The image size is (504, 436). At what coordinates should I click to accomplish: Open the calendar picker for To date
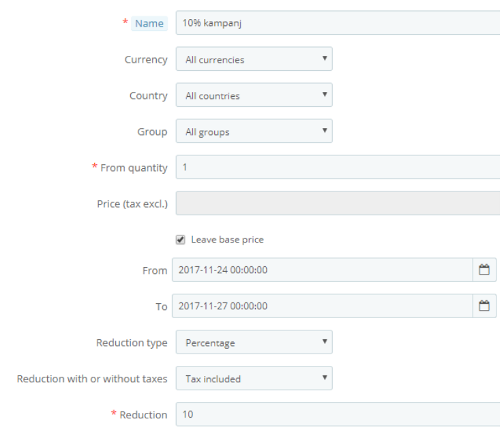point(484,306)
